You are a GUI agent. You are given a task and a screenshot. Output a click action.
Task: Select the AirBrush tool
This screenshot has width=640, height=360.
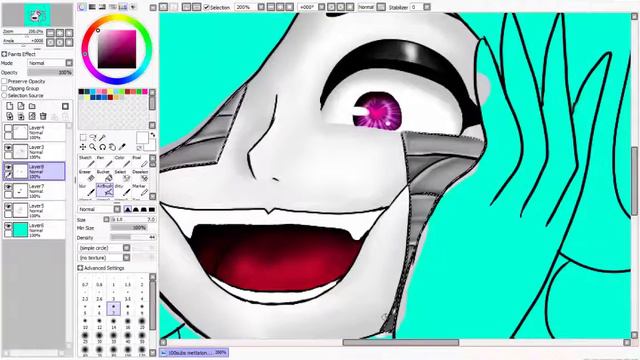click(x=104, y=190)
